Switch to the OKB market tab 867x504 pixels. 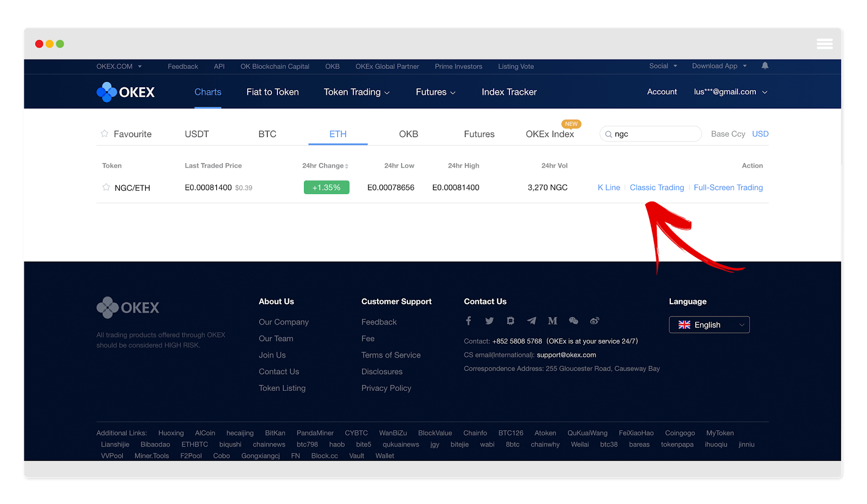tap(409, 134)
